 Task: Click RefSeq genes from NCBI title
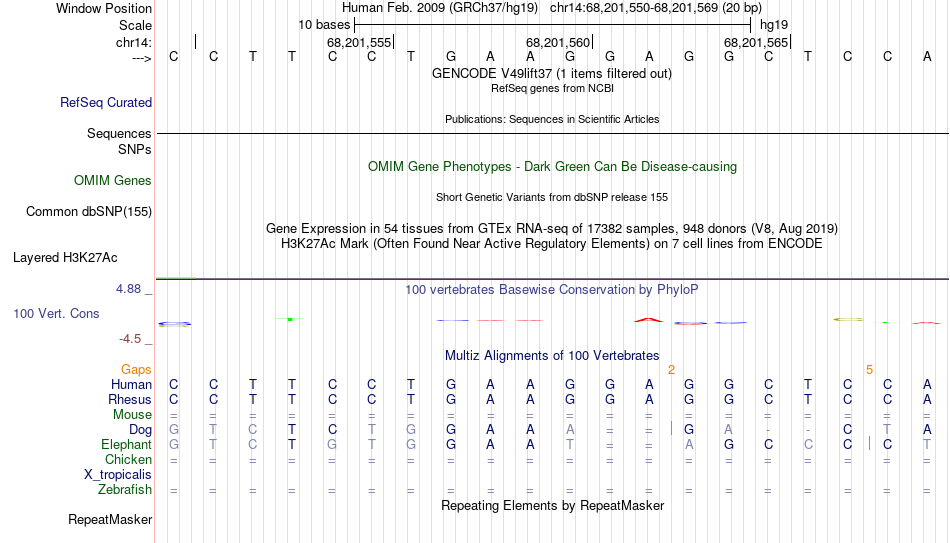[x=552, y=88]
